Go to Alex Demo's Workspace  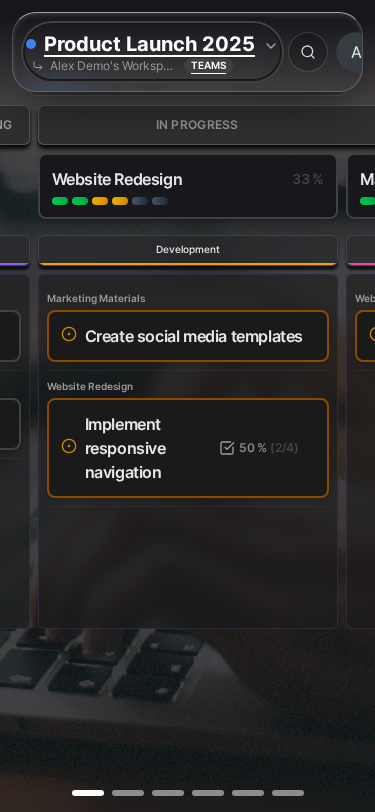click(x=111, y=66)
